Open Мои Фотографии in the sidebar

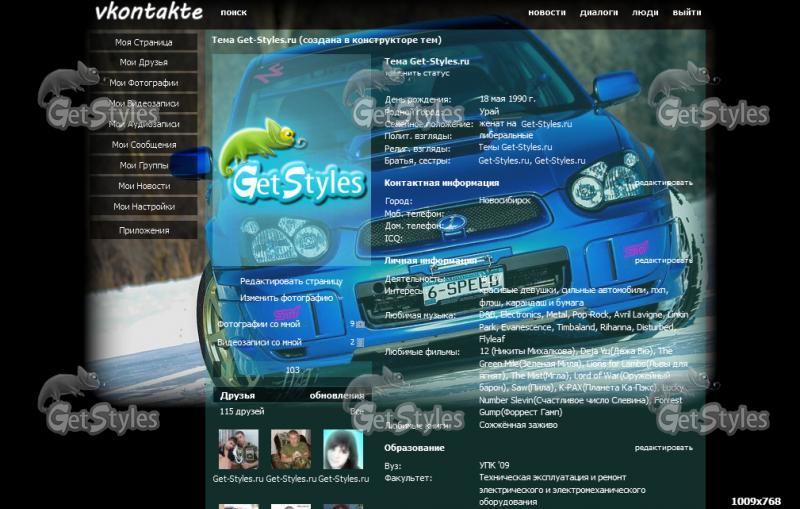(x=143, y=83)
